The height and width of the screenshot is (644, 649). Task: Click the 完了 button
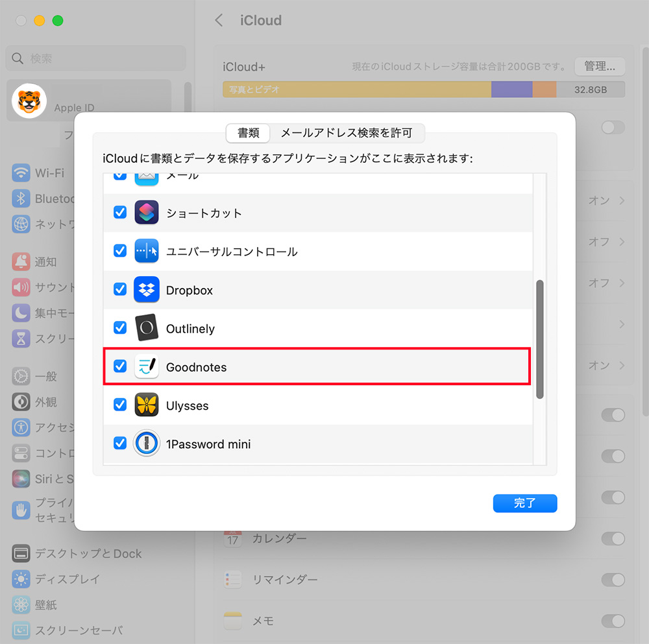(x=525, y=503)
